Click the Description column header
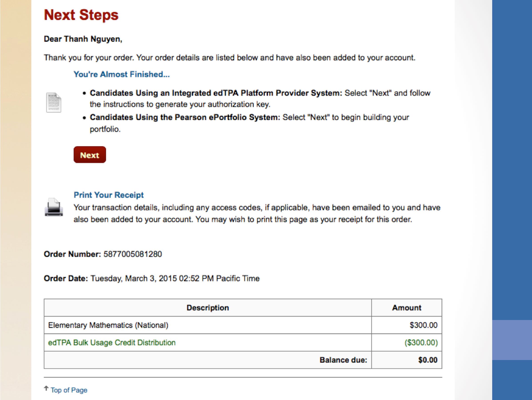 (208, 308)
